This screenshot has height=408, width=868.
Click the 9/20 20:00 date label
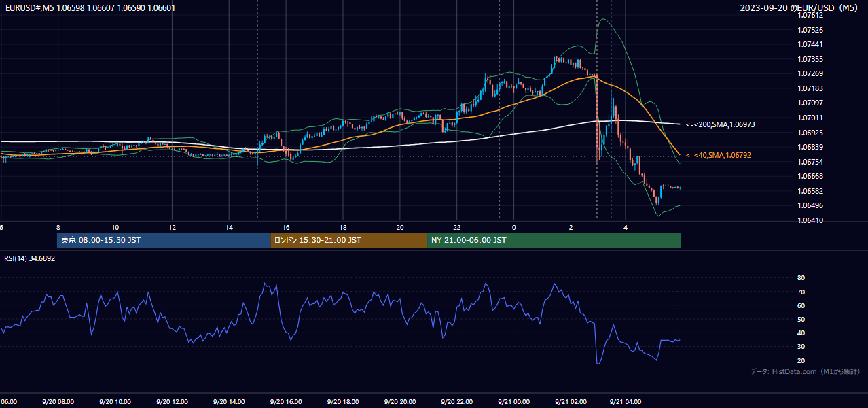pyautogui.click(x=400, y=402)
